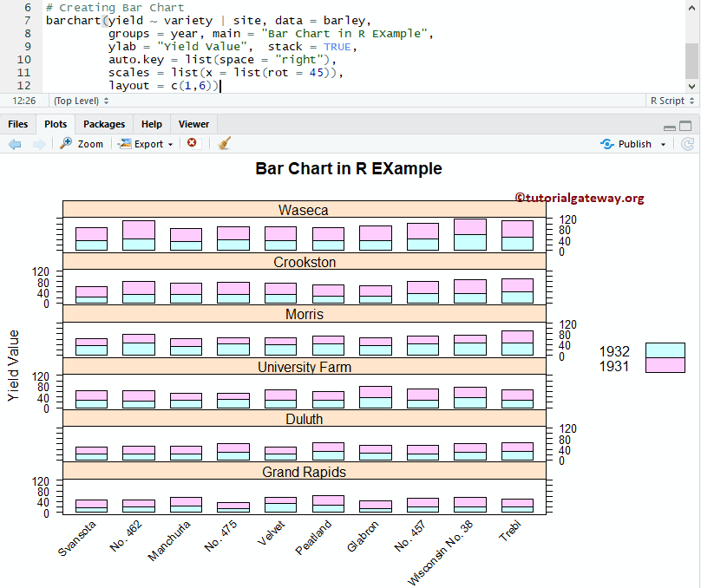Open the (Top Level) jump-to menu
The width and height of the screenshot is (701, 588).
pyautogui.click(x=76, y=101)
